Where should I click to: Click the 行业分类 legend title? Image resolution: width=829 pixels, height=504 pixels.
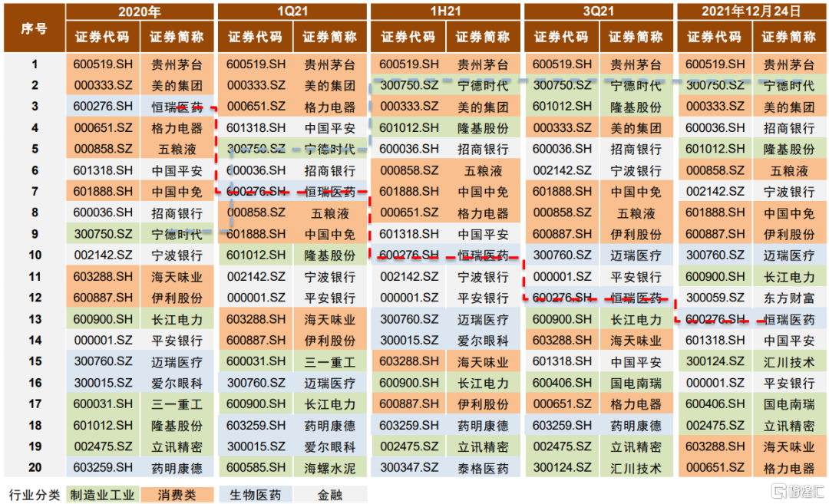coord(35,495)
